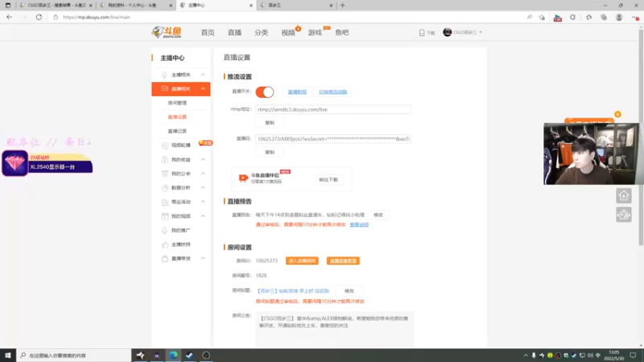Click 修改 beside the room title
This screenshot has width=644, height=362.
pyautogui.click(x=349, y=291)
